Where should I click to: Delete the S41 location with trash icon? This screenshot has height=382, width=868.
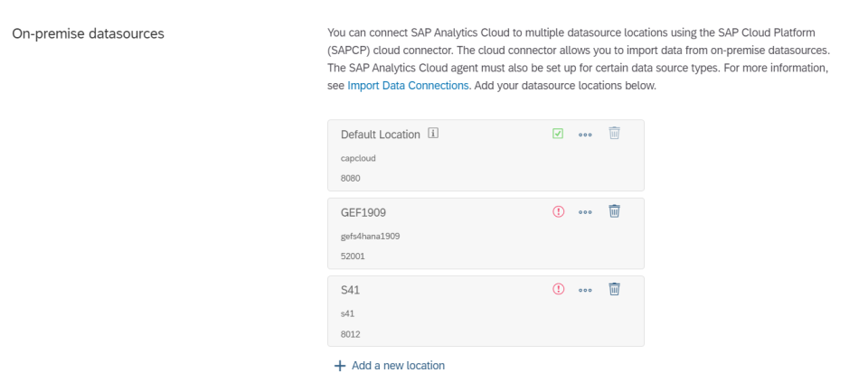(x=615, y=289)
